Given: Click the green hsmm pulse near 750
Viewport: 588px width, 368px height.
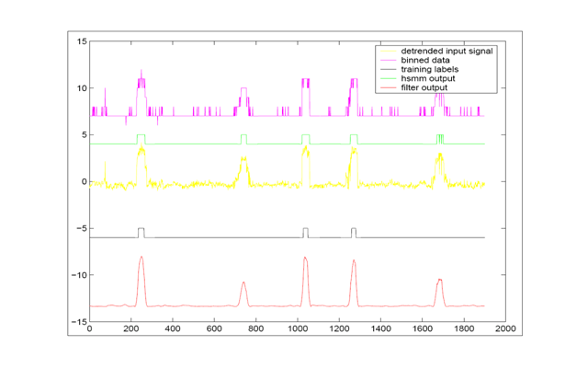Looking at the screenshot, I should 243,139.
